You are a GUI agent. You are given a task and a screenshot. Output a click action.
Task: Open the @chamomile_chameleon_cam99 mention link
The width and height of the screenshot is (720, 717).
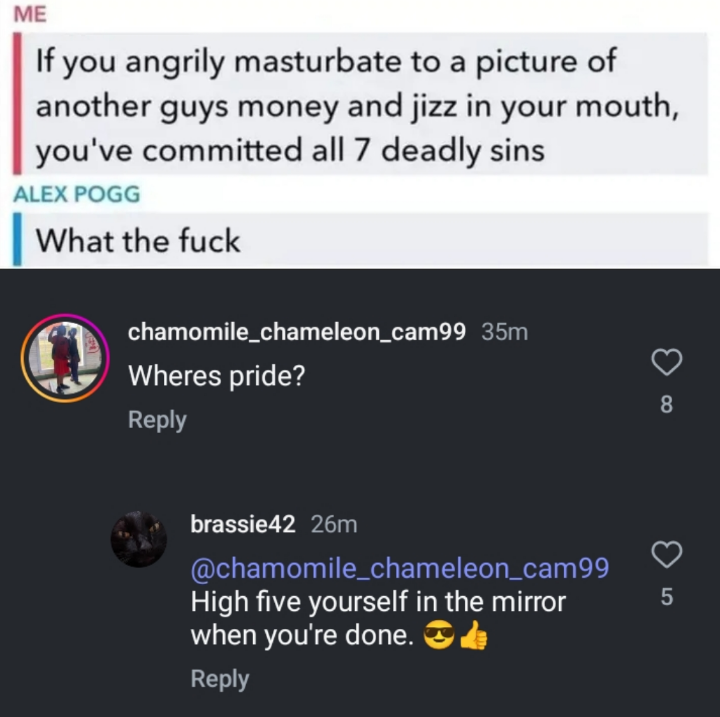(x=399, y=569)
